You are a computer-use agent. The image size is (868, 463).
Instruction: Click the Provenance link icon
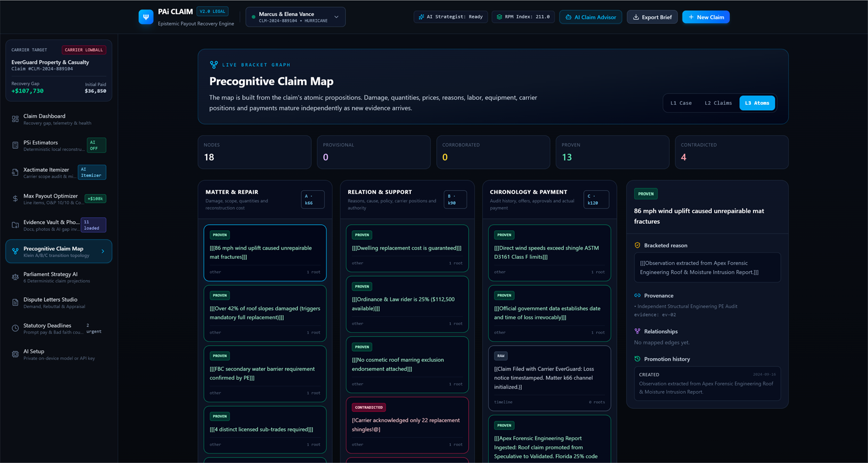637,296
